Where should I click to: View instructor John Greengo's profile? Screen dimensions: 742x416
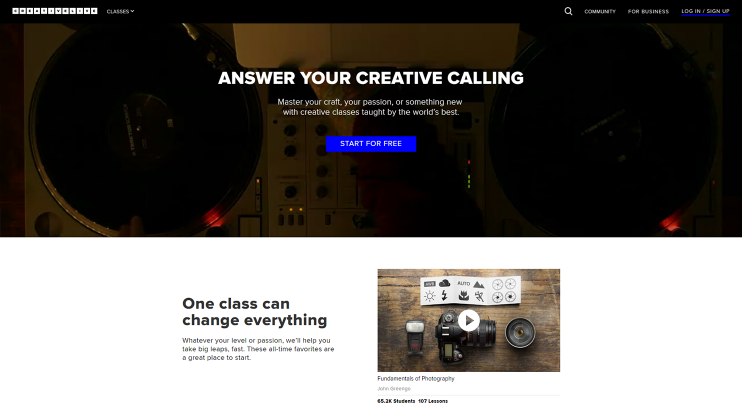point(394,389)
